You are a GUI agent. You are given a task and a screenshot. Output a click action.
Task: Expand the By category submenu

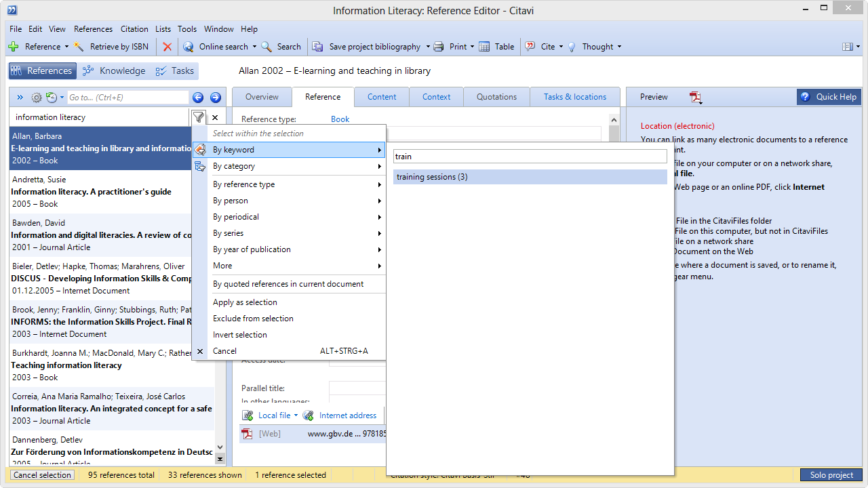289,166
